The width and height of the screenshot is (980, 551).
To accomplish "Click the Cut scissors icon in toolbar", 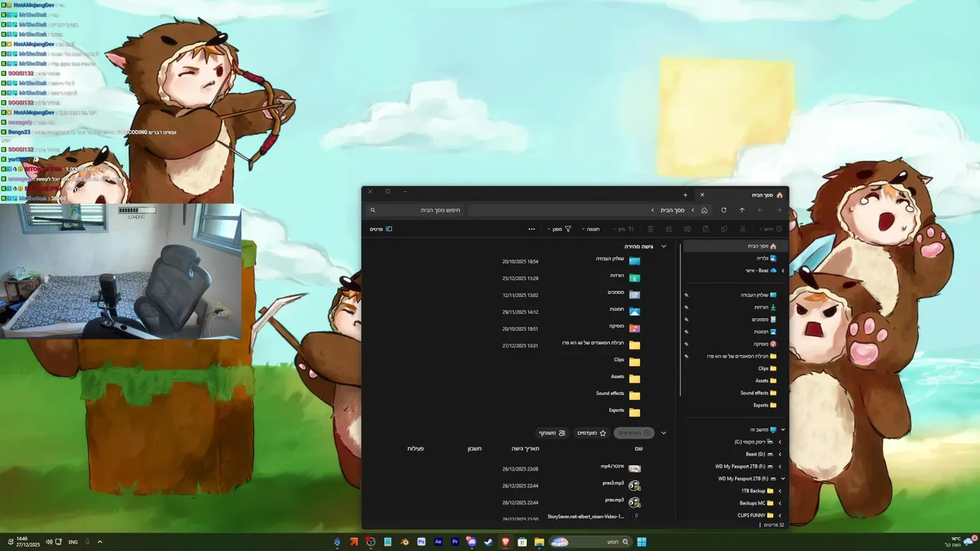I will coord(743,229).
